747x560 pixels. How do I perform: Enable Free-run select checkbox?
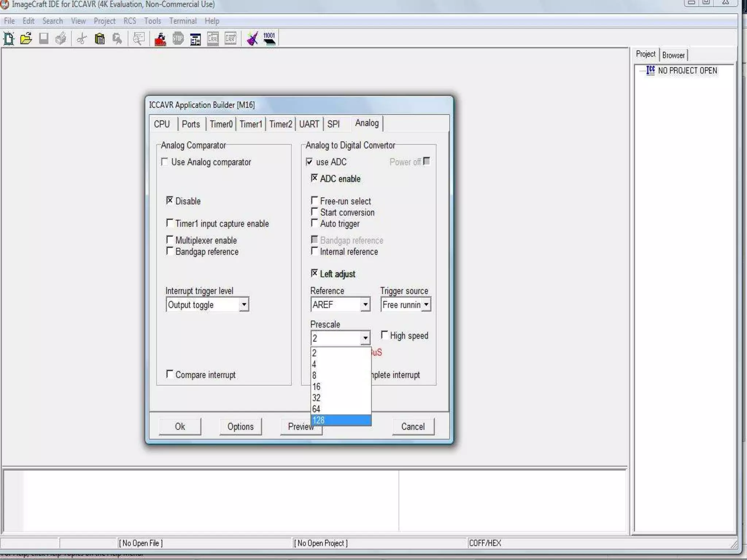click(x=314, y=201)
